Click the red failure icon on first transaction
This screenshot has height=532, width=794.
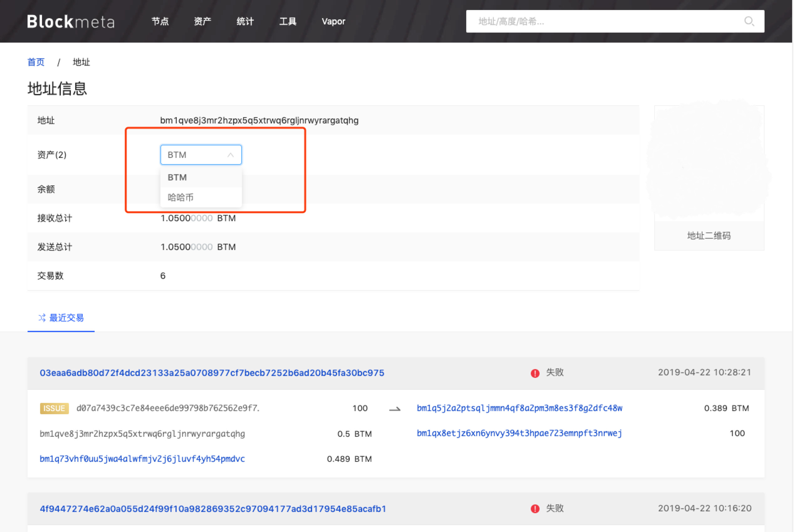tap(535, 373)
